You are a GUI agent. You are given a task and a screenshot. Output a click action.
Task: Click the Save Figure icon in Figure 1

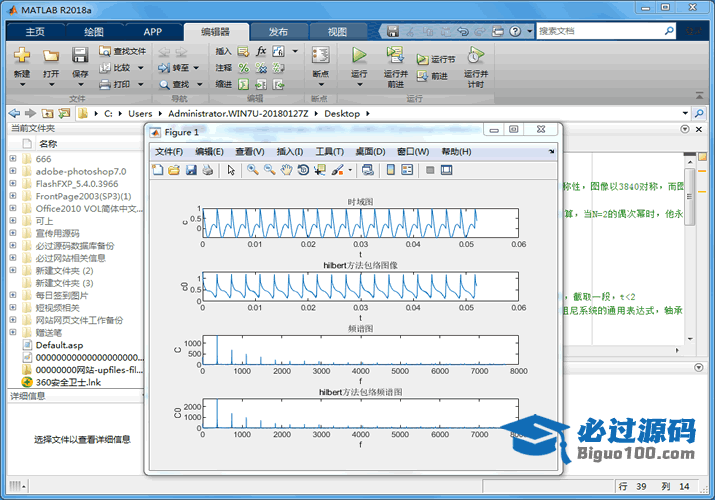pos(191,170)
